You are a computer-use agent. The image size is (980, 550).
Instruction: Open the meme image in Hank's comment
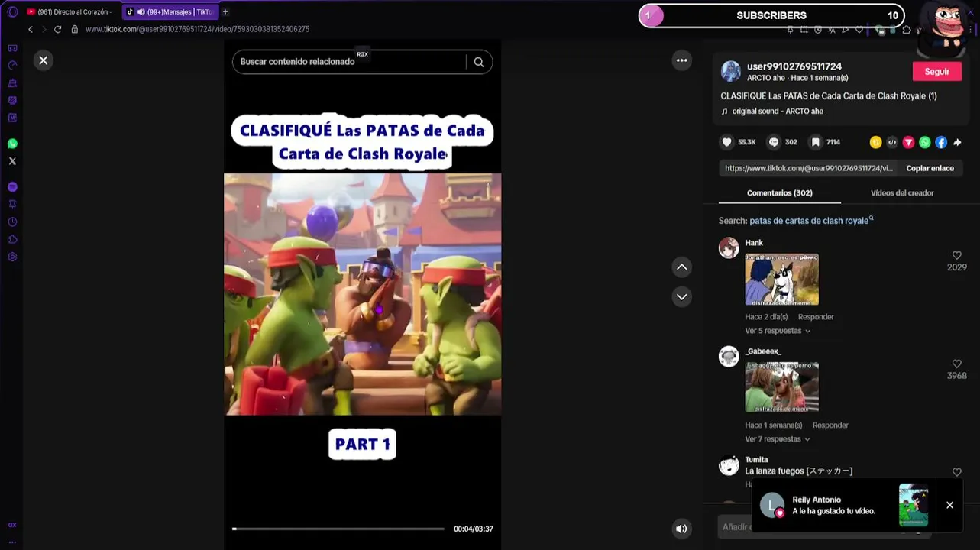click(x=781, y=280)
